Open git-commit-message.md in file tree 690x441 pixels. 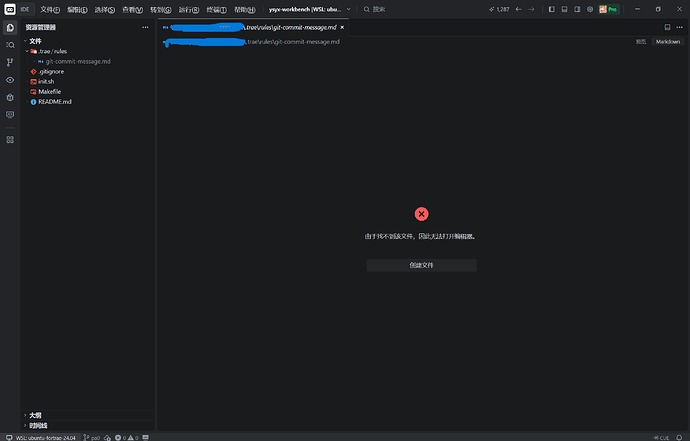[78, 62]
